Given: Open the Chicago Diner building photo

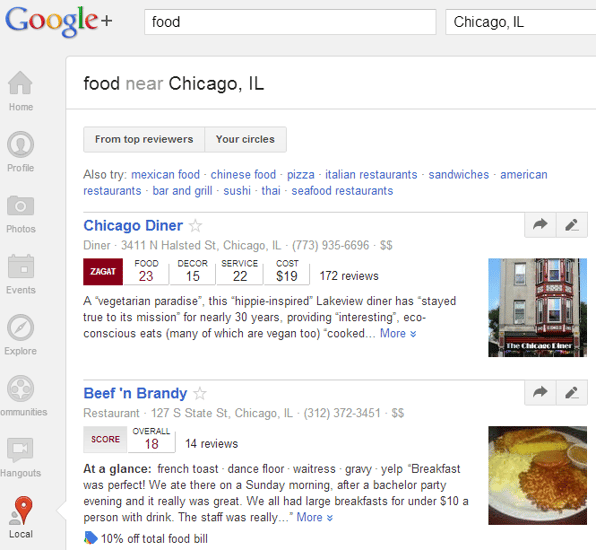Looking at the screenshot, I should pyautogui.click(x=537, y=307).
